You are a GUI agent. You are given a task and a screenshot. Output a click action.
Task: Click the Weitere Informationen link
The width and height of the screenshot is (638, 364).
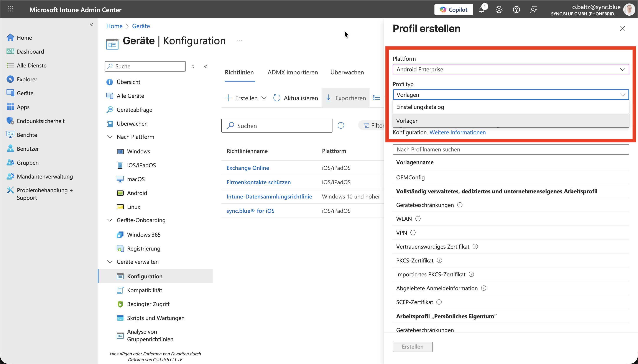pos(457,132)
